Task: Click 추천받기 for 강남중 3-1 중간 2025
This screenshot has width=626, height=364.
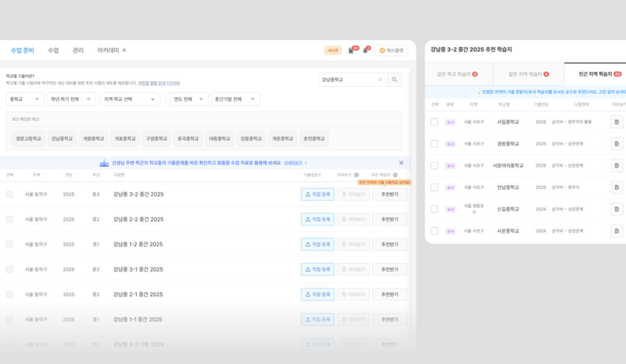Action: pyautogui.click(x=389, y=269)
